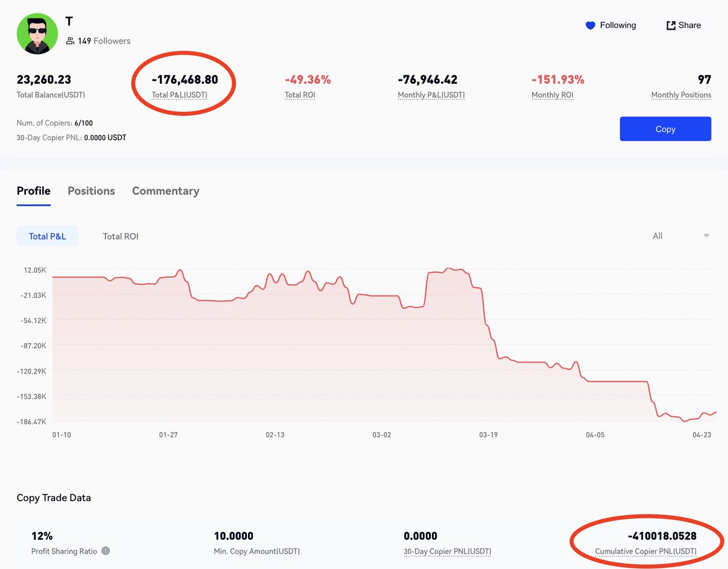Click the Cumulative Copier PNL(USDT) label

645,551
